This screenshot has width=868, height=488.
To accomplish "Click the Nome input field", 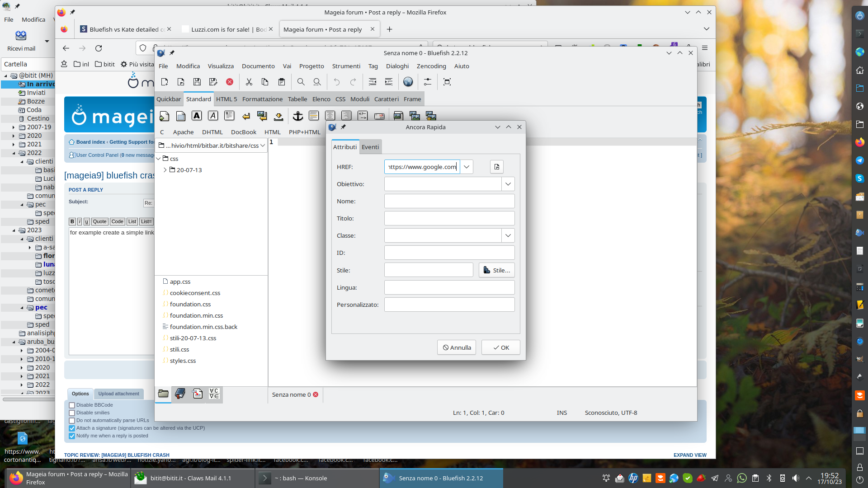I will point(449,201).
